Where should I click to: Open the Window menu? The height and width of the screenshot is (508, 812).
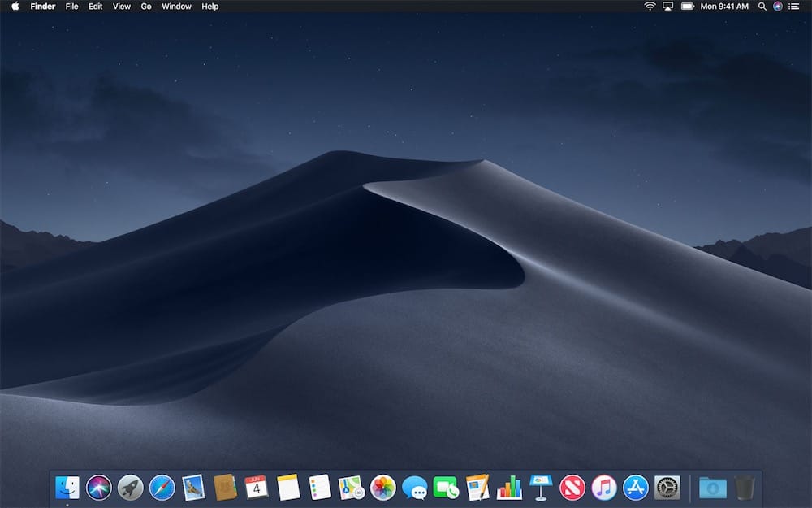(176, 7)
